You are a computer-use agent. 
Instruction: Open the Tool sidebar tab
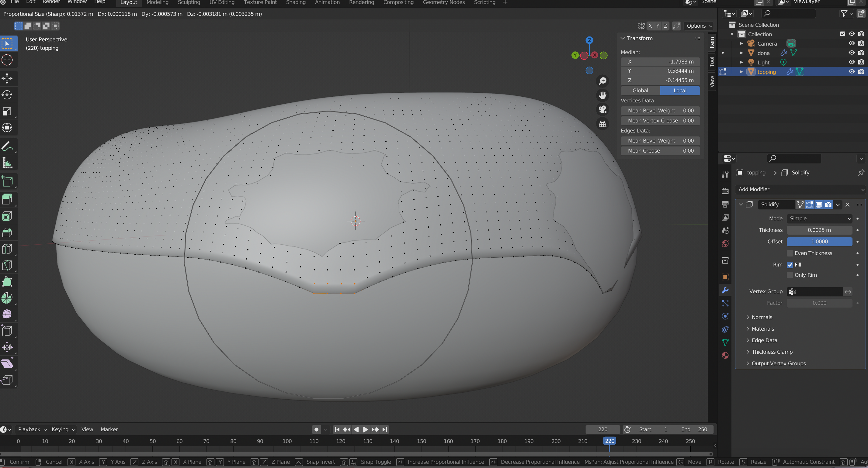[x=712, y=62]
